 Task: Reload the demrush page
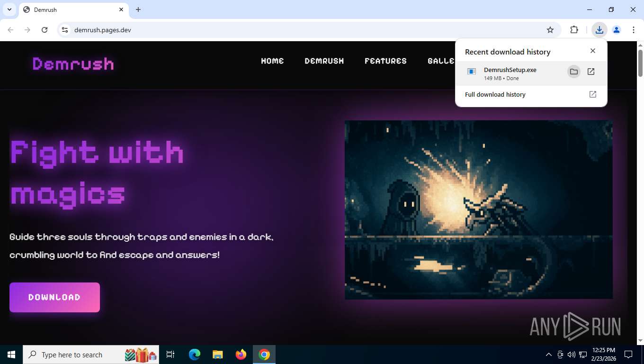[45, 30]
